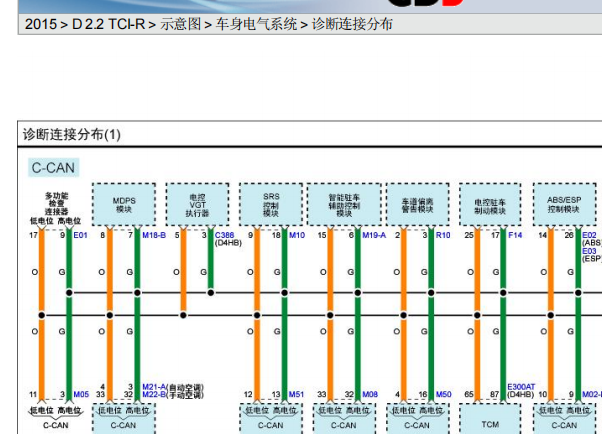Screen dimensions: 602x434
Task: Click pin number 15 at M19-A
Action: coord(322,235)
